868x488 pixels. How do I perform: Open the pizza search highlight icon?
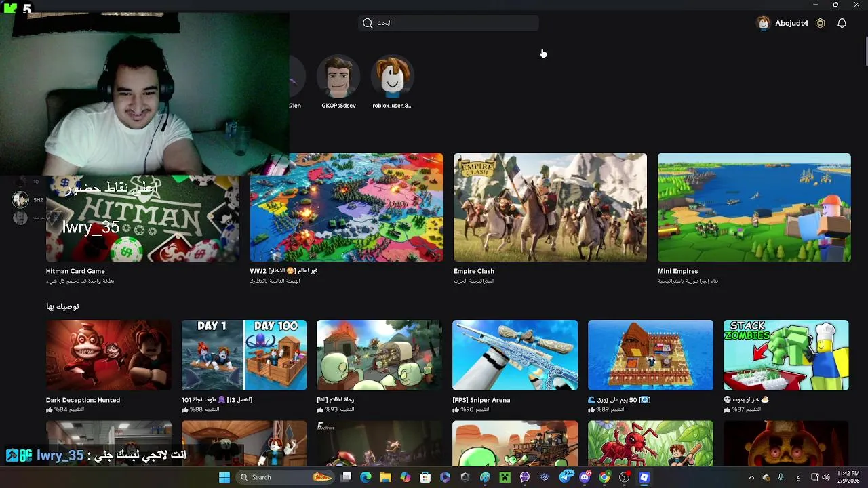pos(322,477)
